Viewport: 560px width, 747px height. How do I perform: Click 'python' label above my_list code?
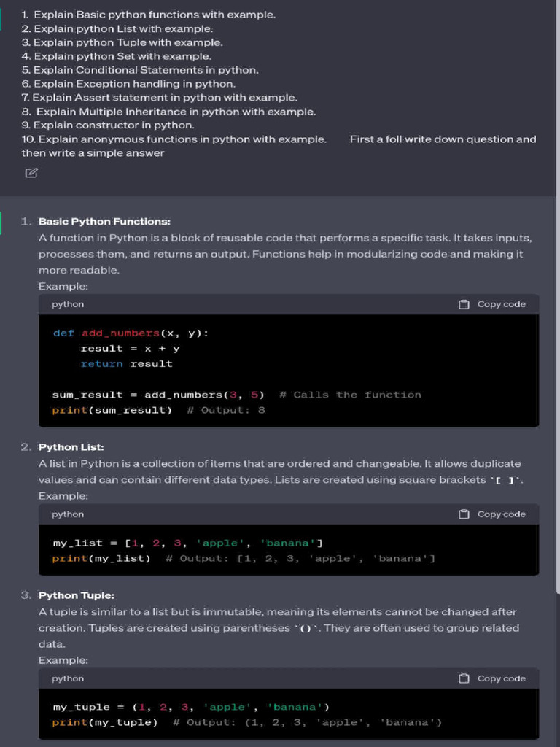pos(68,514)
